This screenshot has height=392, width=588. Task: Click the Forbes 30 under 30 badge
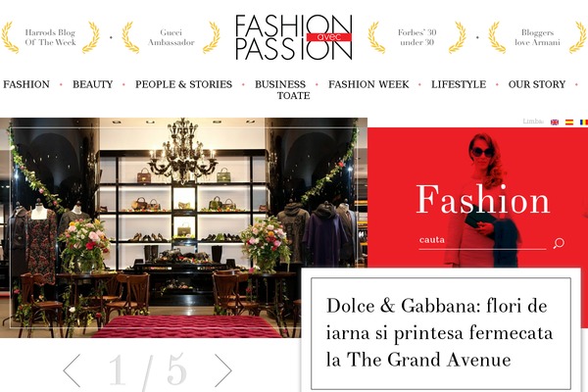coord(417,37)
